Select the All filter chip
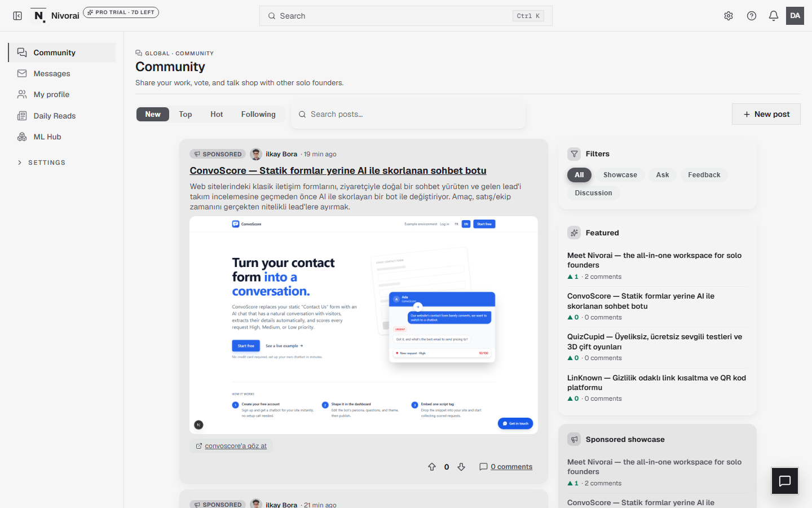Viewport: 812px width, 508px height. click(x=579, y=175)
